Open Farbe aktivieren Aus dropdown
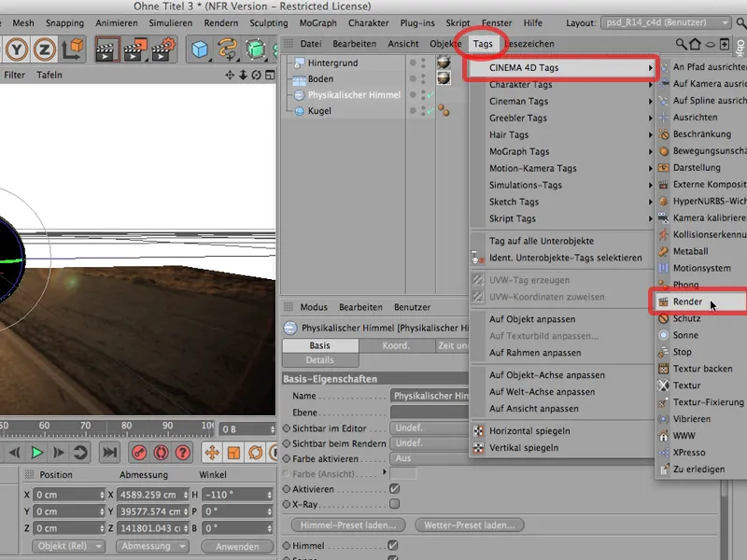 (430, 458)
